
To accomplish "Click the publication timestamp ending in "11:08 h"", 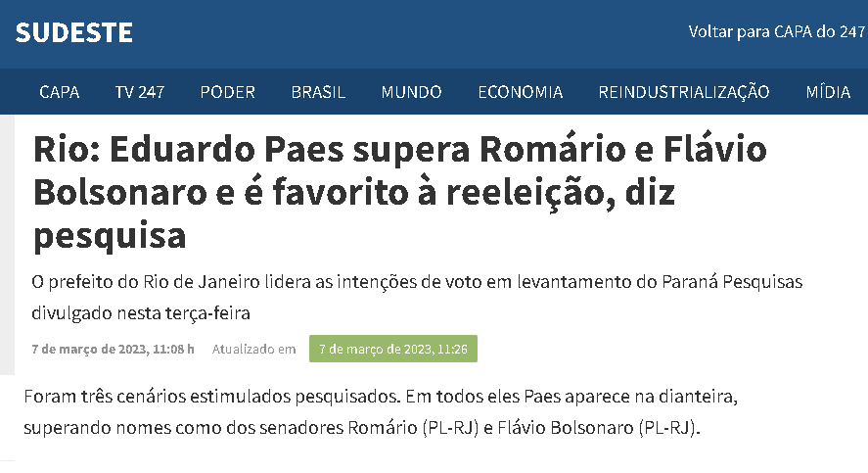I will tap(113, 349).
